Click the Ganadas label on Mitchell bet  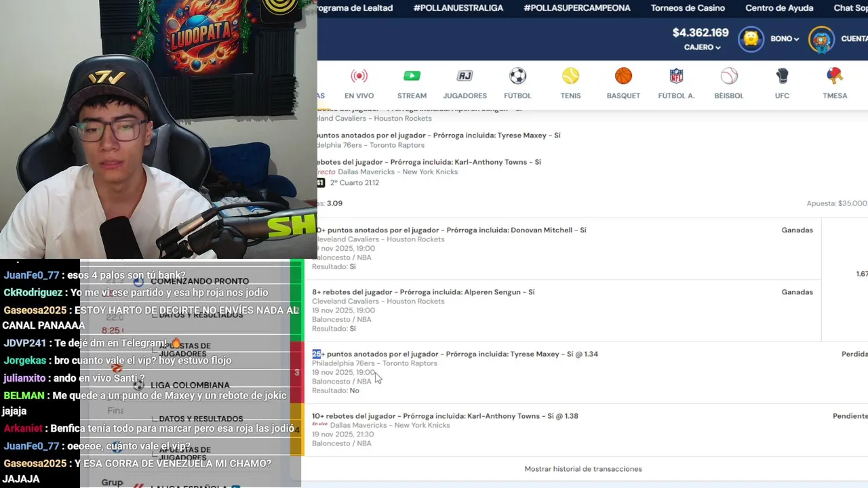pyautogui.click(x=797, y=230)
